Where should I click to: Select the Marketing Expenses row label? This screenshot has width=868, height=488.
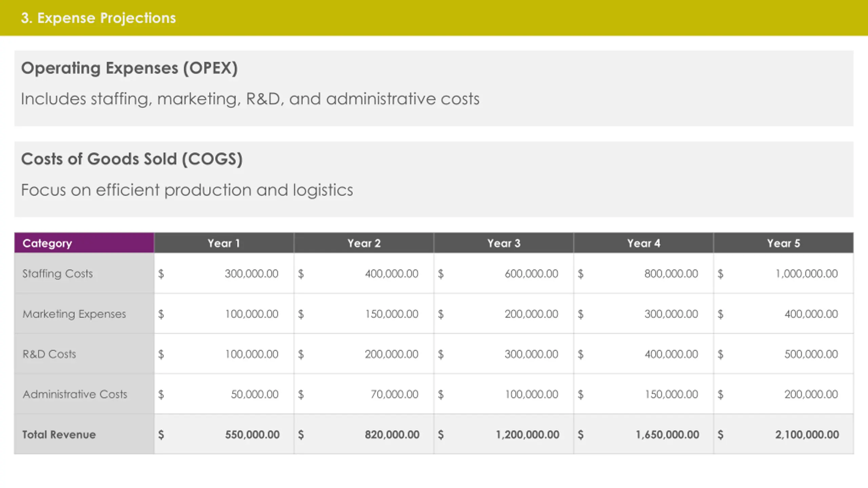pyautogui.click(x=74, y=314)
